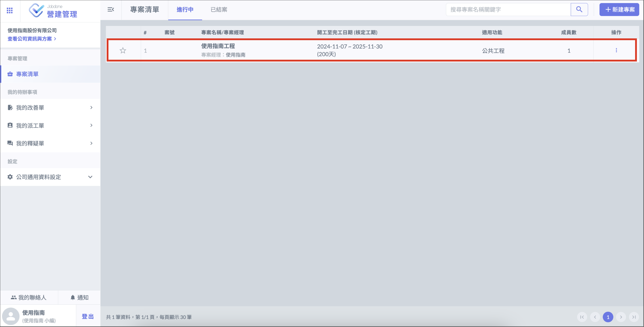Open three-dot actions menu for 使用指南工程
Screen dimensions: 644x327
(616, 50)
